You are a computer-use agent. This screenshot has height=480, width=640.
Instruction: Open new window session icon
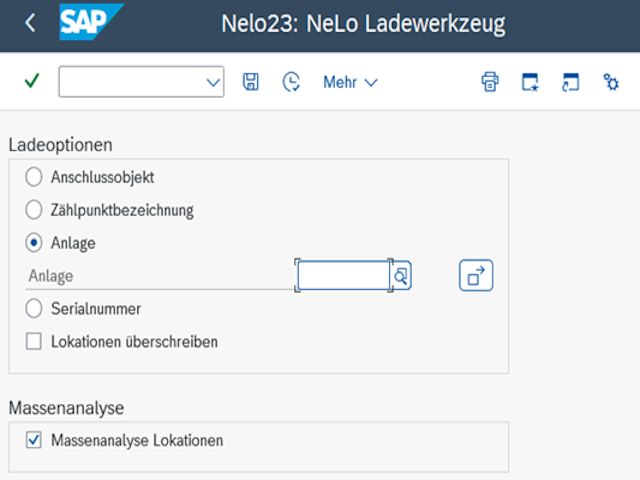(531, 82)
